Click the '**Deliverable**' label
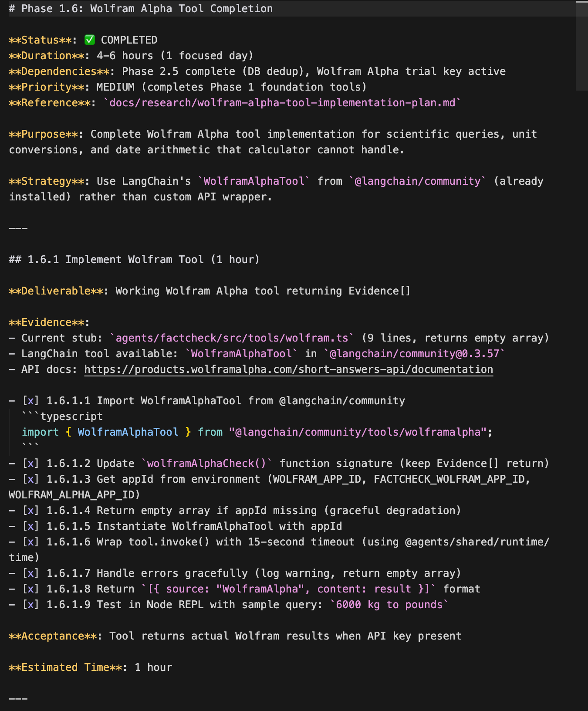The width and height of the screenshot is (588, 711). coord(56,291)
